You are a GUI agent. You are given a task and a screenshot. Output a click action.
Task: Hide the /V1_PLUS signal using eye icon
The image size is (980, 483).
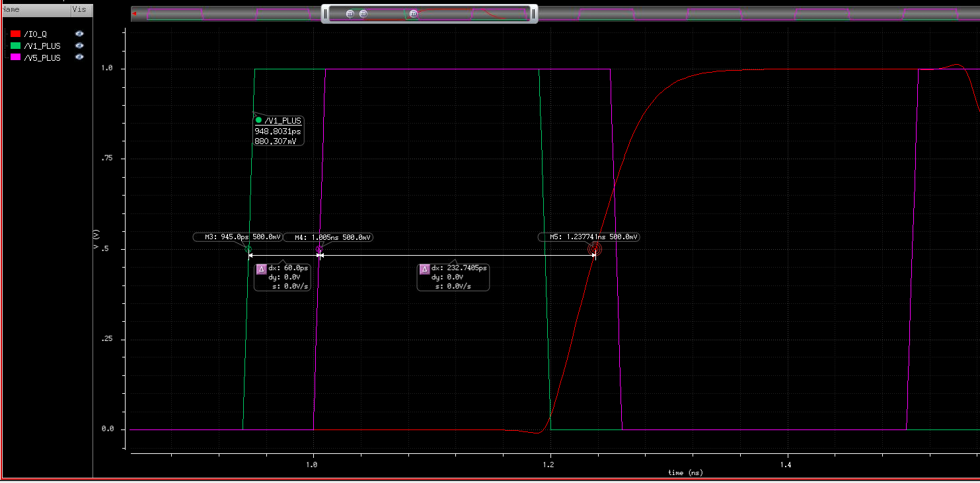(x=79, y=46)
